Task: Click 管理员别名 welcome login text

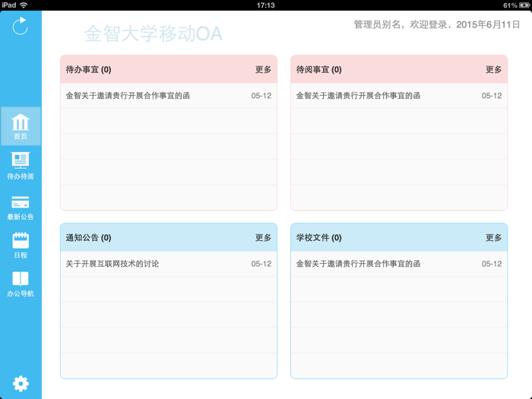Action: tap(437, 24)
